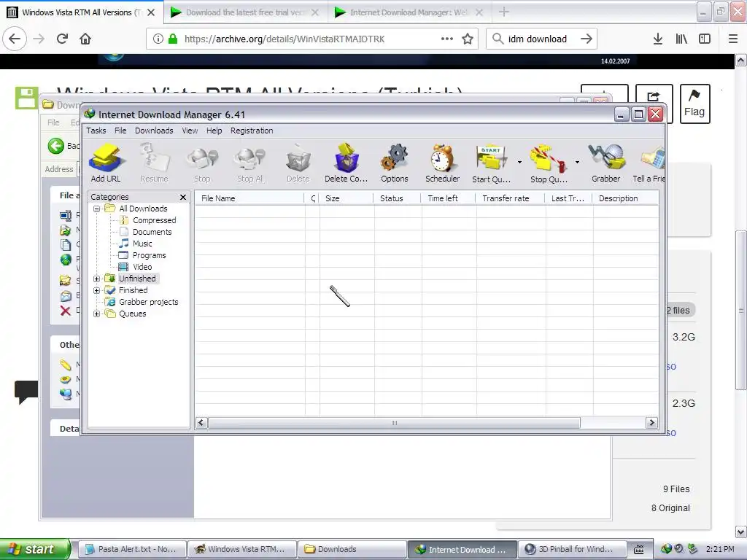
Task: Open Stop Queue dropdown arrow
Action: tap(577, 163)
